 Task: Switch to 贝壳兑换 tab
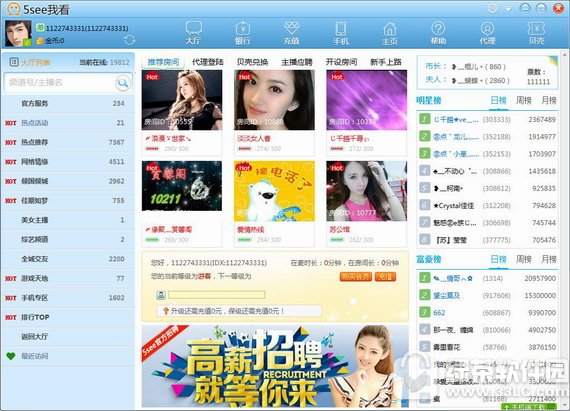pos(252,62)
